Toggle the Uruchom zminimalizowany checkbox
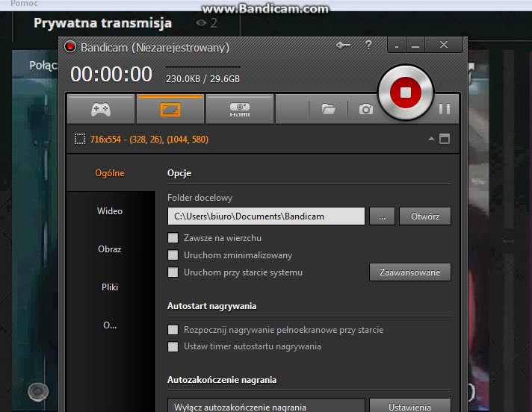532x412 pixels. tap(173, 255)
